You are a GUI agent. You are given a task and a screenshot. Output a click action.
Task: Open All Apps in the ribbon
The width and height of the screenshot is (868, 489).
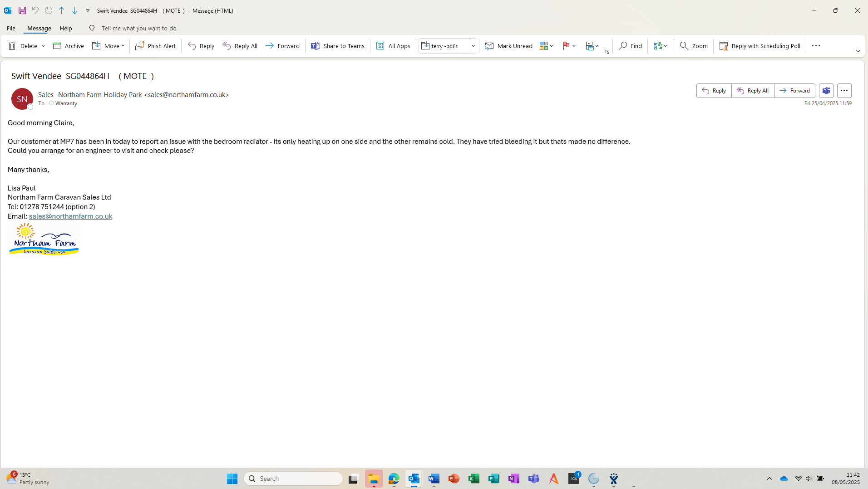(393, 46)
